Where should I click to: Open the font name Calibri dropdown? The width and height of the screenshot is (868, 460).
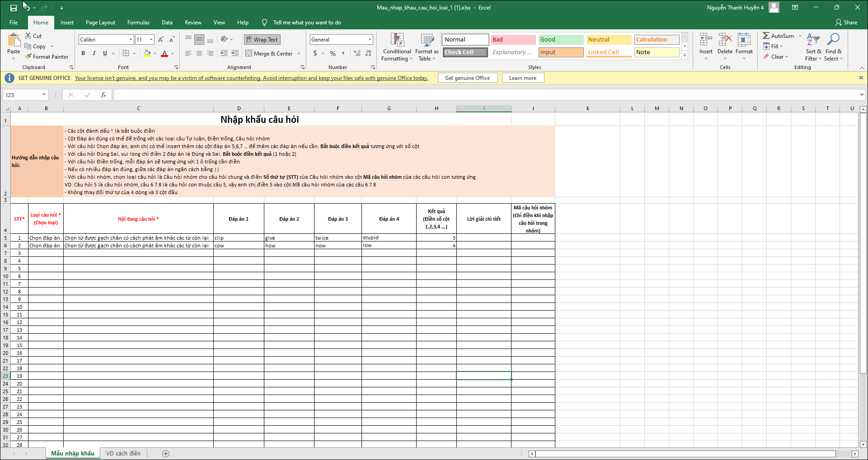tap(131, 40)
